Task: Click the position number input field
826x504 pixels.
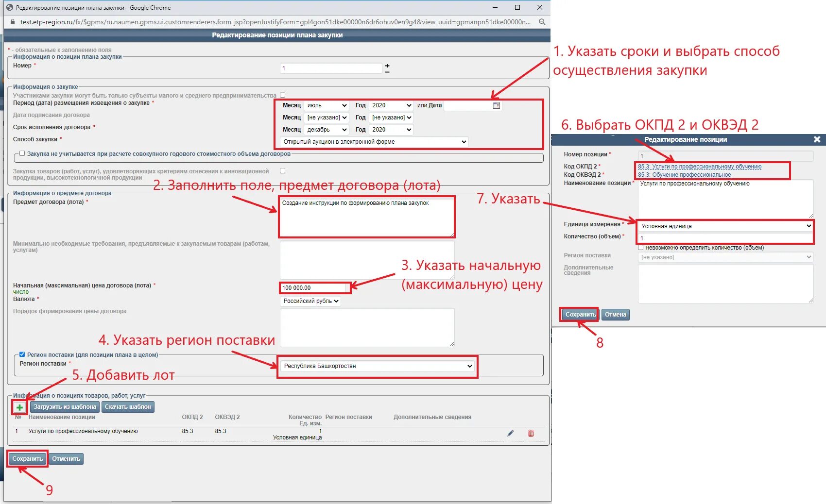Action: tap(331, 68)
